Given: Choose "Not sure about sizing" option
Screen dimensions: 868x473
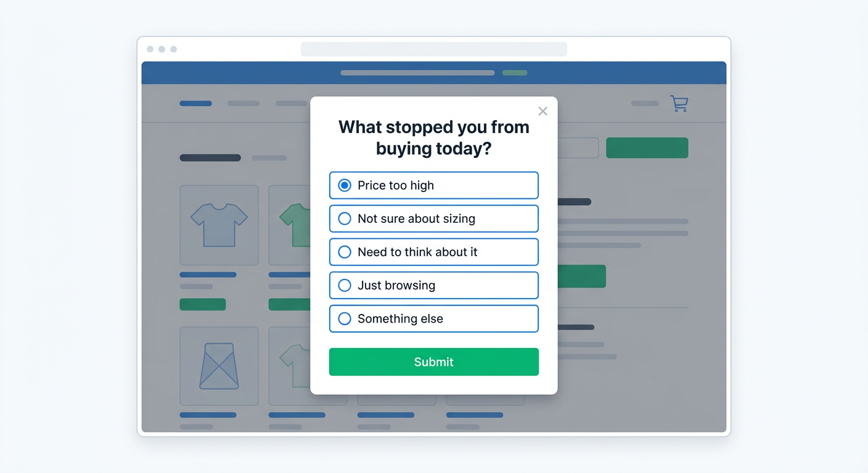Looking at the screenshot, I should click(345, 219).
